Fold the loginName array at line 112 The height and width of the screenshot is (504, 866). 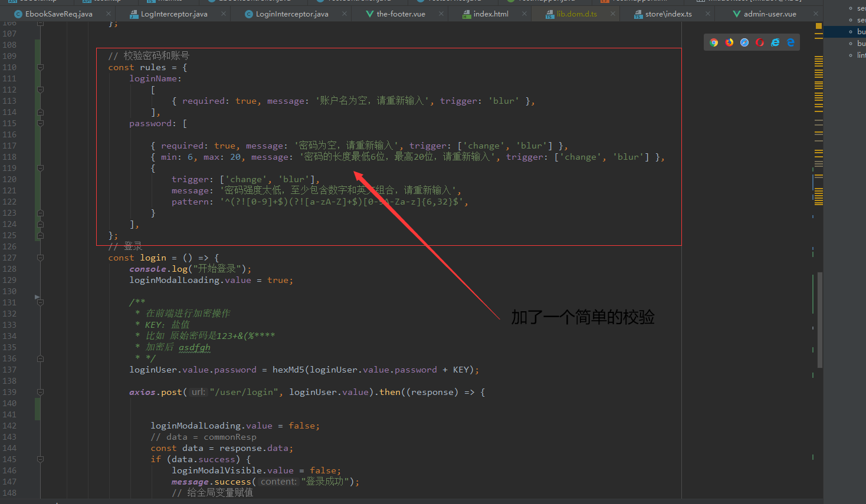[41, 90]
